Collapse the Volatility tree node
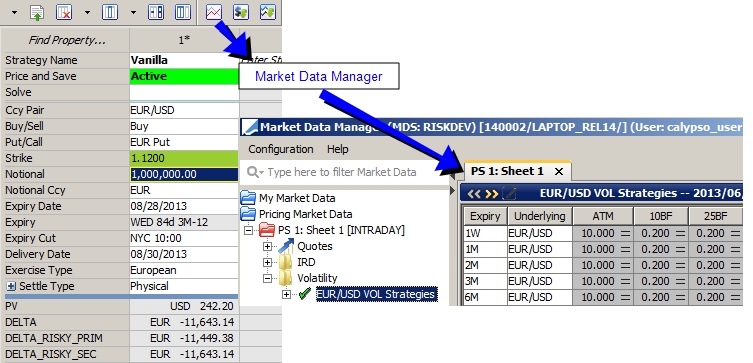 coord(267,278)
